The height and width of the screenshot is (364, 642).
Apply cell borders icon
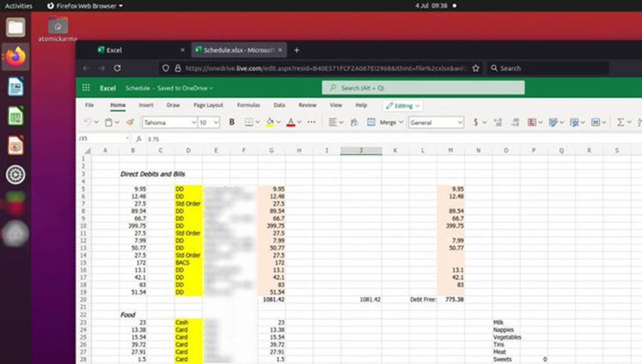click(x=248, y=122)
